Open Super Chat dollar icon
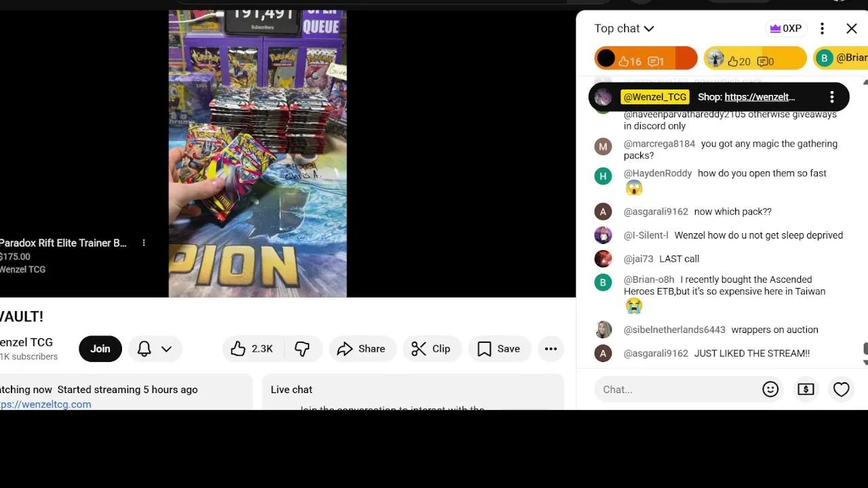This screenshot has width=868, height=488. point(806,389)
